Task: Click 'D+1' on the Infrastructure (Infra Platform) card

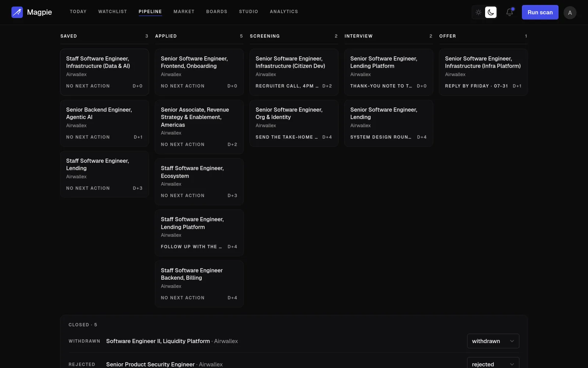Action: [x=517, y=86]
